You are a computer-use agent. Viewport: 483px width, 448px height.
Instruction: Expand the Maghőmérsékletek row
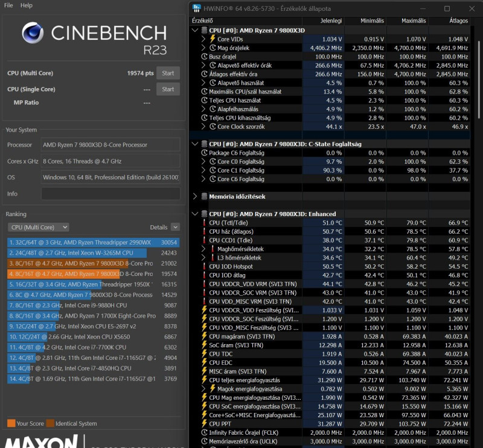[x=203, y=249]
